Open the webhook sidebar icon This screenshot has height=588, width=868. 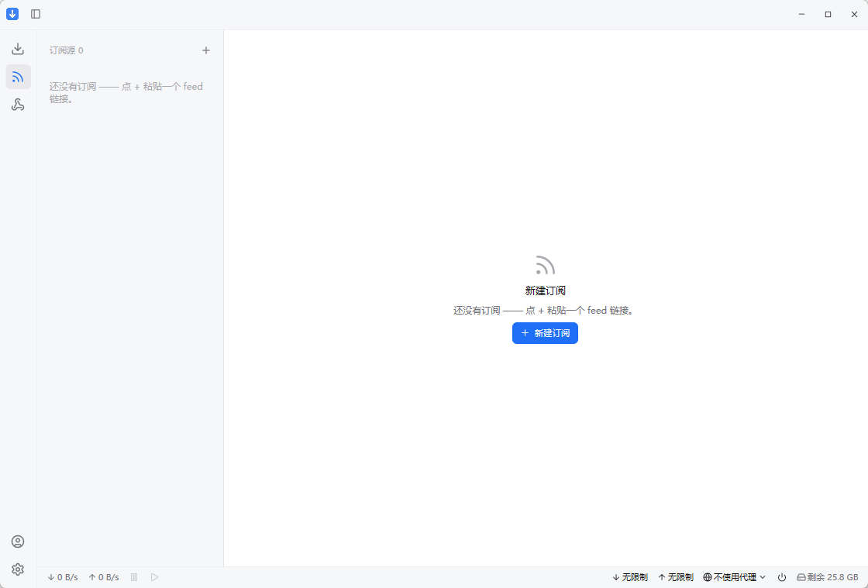pos(18,105)
